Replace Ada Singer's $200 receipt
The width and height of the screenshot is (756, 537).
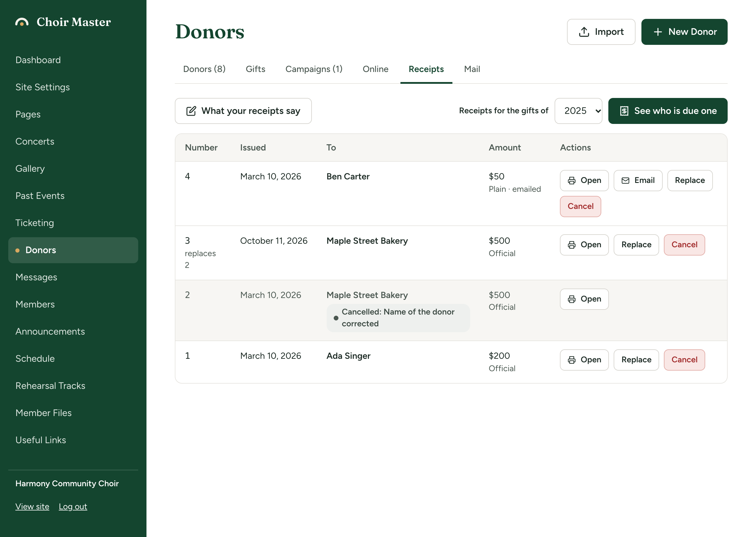pyautogui.click(x=636, y=360)
